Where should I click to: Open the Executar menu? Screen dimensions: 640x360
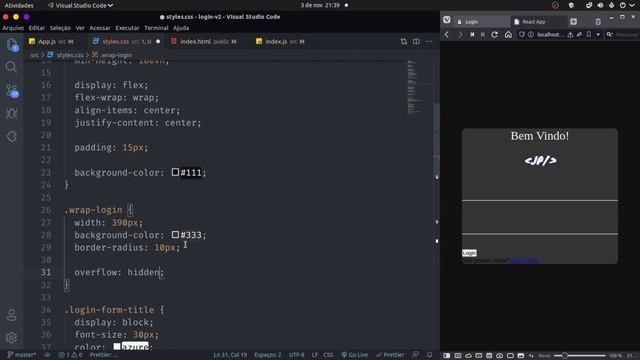[127, 28]
